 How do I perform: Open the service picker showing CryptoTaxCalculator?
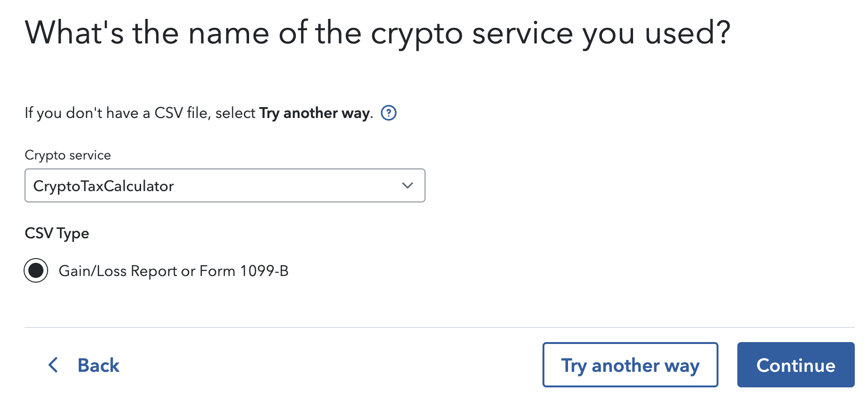[x=225, y=185]
